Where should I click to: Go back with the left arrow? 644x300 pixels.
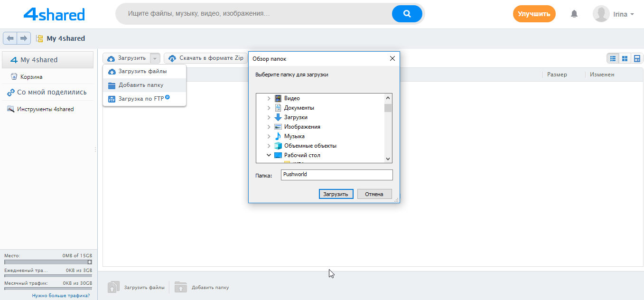pyautogui.click(x=10, y=38)
